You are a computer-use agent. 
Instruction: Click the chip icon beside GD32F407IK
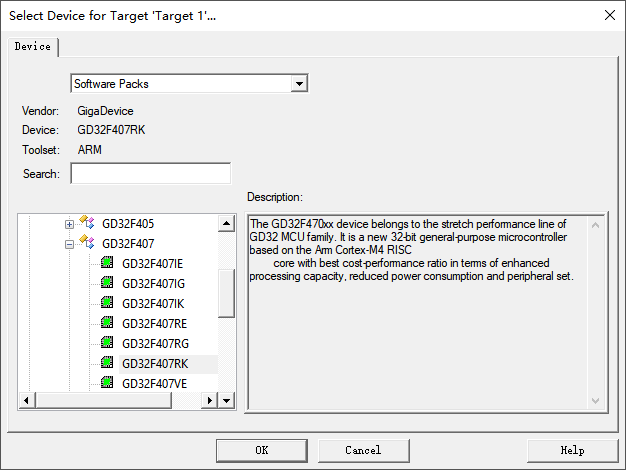pyautogui.click(x=107, y=302)
